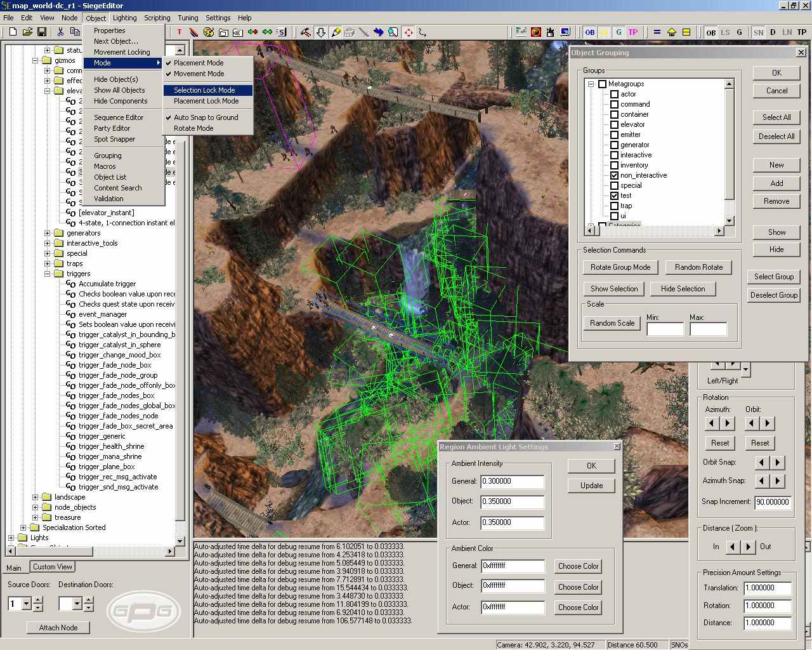Screen dimensions: 812x650
Task: Expand the generators folder in tree
Action: click(x=48, y=233)
